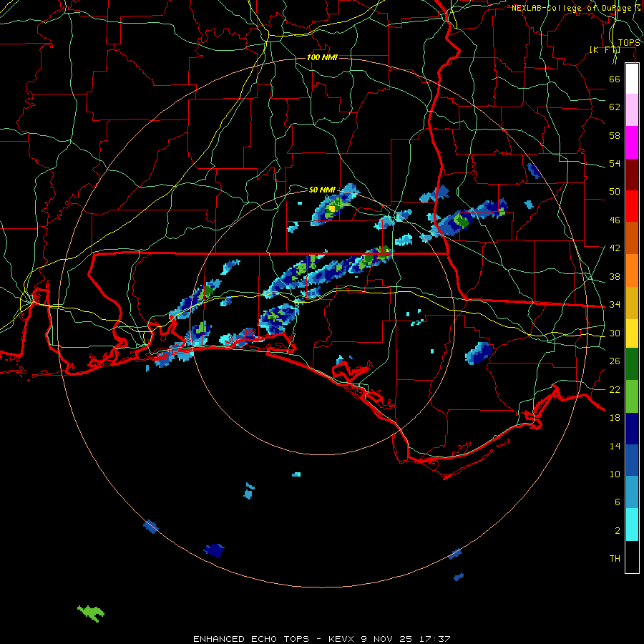Viewport: 644px width, 644px height.
Task: Click the legend value 2
Action: coord(618,531)
